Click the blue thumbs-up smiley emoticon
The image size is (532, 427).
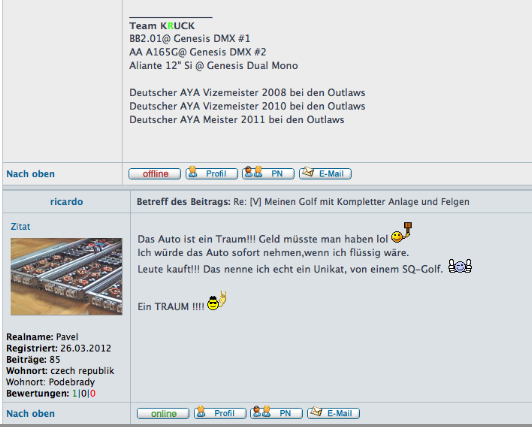460,266
